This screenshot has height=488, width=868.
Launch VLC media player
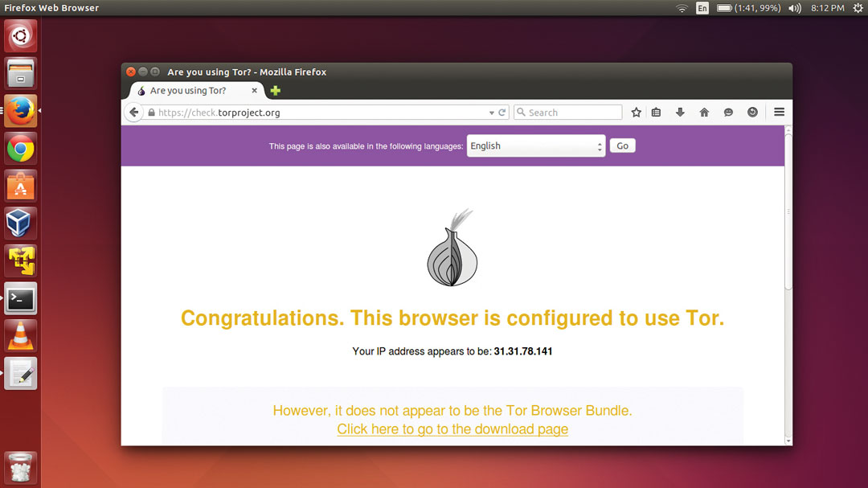20,336
